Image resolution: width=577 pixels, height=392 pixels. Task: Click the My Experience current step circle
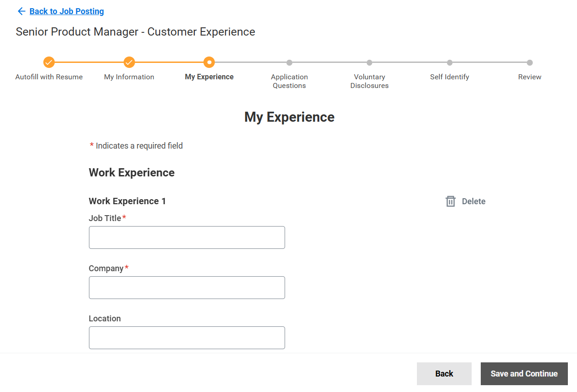tap(209, 62)
